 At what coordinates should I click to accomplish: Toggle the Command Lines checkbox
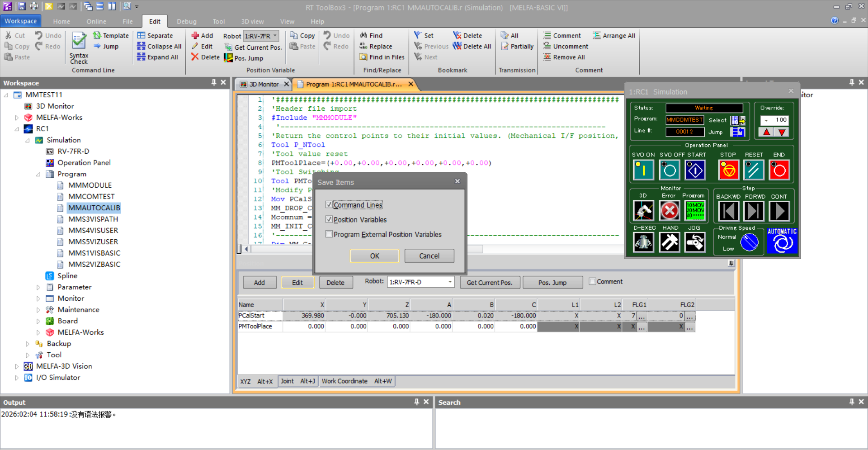coord(329,205)
